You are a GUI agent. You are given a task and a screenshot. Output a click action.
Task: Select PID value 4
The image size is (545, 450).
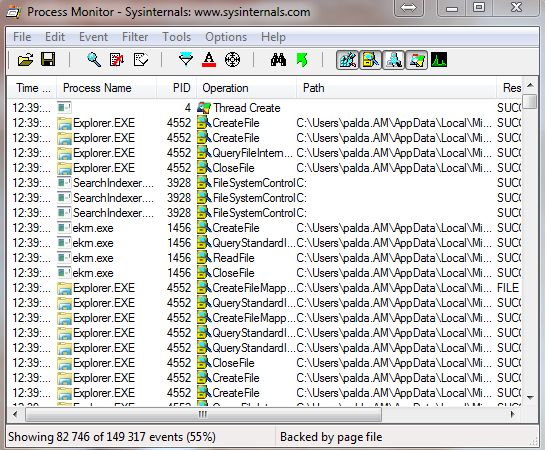(x=187, y=108)
